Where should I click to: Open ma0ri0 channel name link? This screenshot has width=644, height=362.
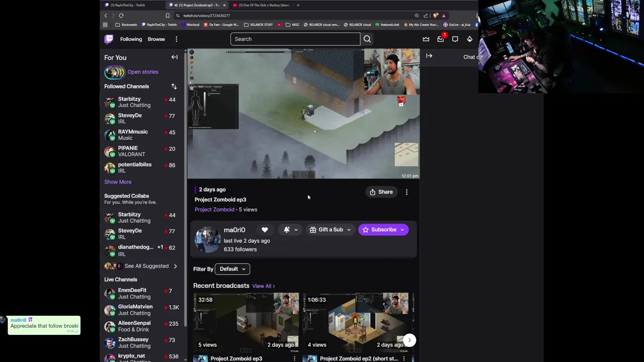click(x=234, y=230)
